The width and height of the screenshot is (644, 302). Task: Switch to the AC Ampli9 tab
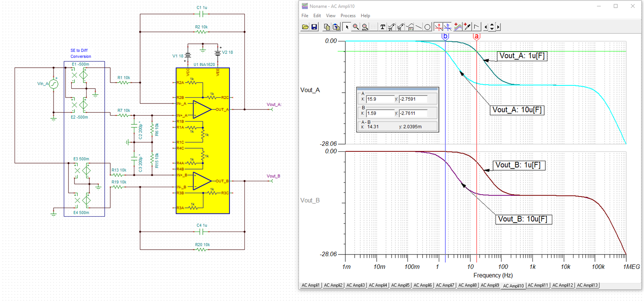pos(490,285)
